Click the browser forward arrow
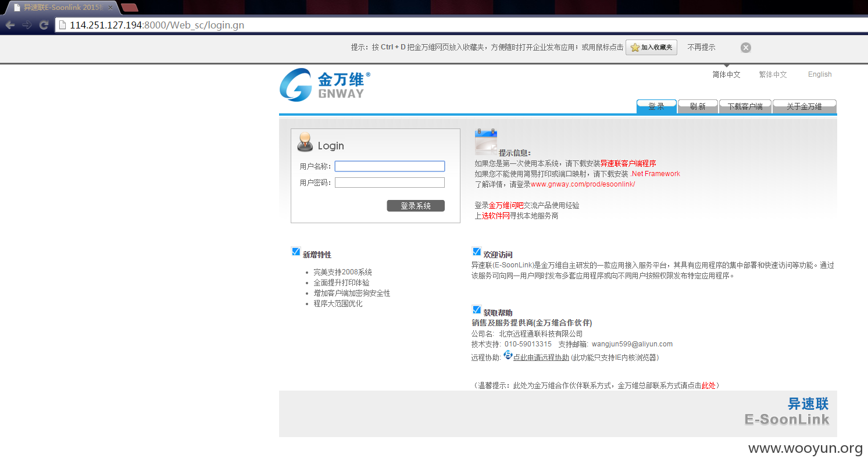 tap(27, 25)
